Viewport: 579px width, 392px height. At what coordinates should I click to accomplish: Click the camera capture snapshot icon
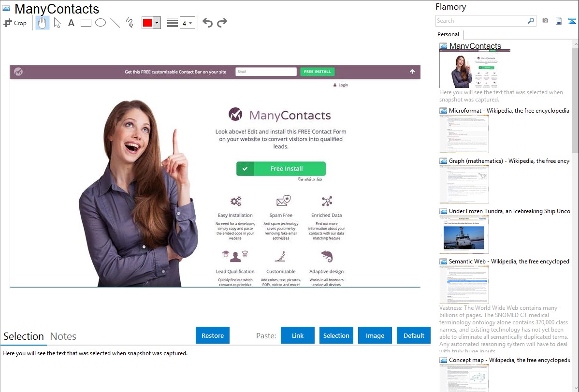pos(545,21)
